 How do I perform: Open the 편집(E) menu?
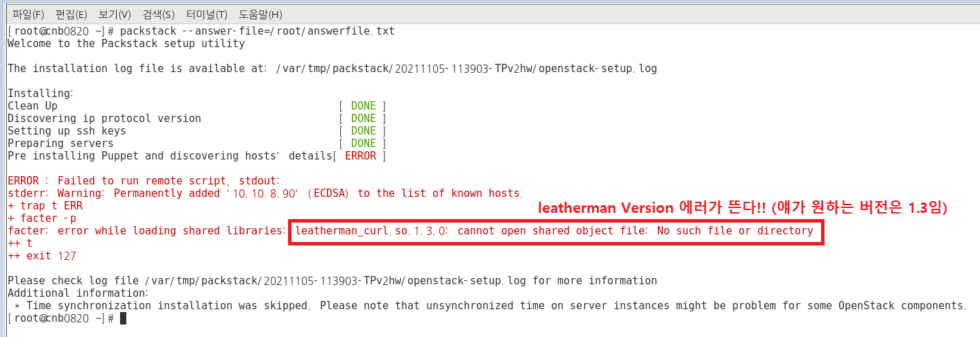[71, 15]
